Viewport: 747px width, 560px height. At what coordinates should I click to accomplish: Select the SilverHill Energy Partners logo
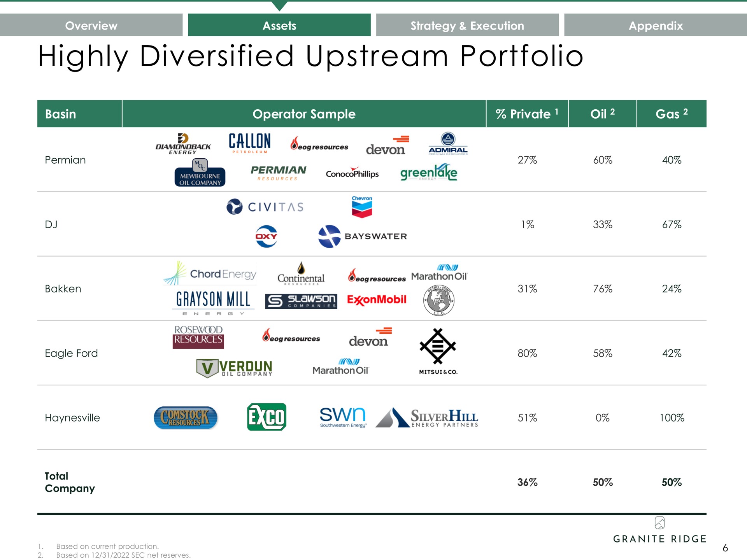427,418
